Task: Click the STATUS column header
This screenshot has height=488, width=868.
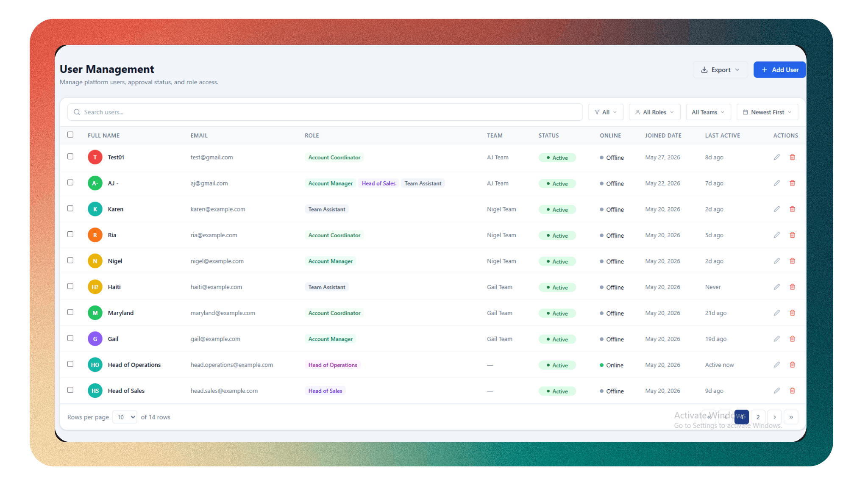Action: coord(549,136)
